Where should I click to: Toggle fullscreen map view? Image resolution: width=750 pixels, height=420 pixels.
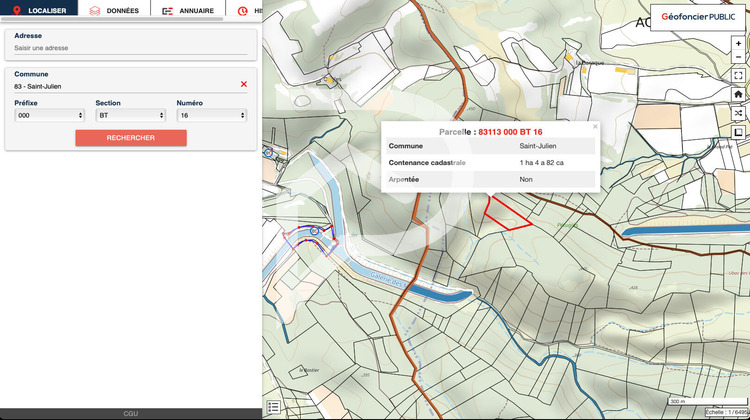738,75
